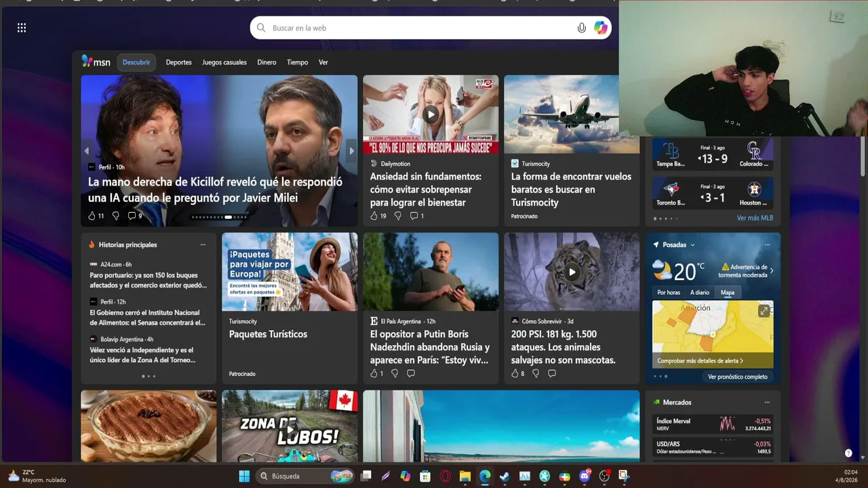Open the Dinero tab
This screenshot has height=488, width=868.
tap(267, 62)
